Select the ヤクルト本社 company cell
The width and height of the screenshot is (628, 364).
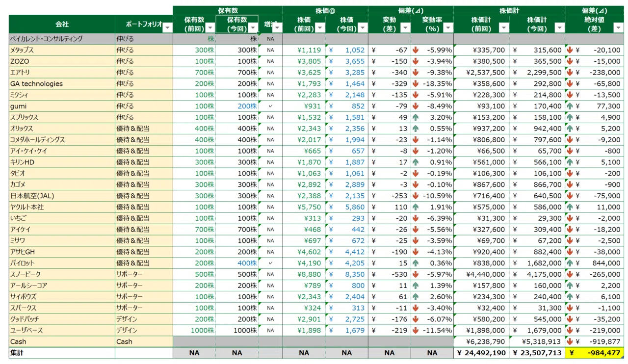(x=62, y=207)
